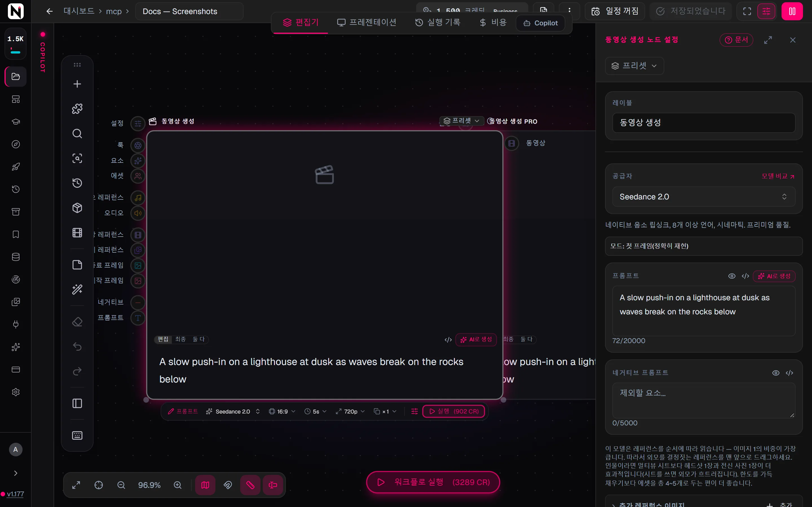Open the magic wand tool
This screenshot has width=812, height=507.
point(77,289)
